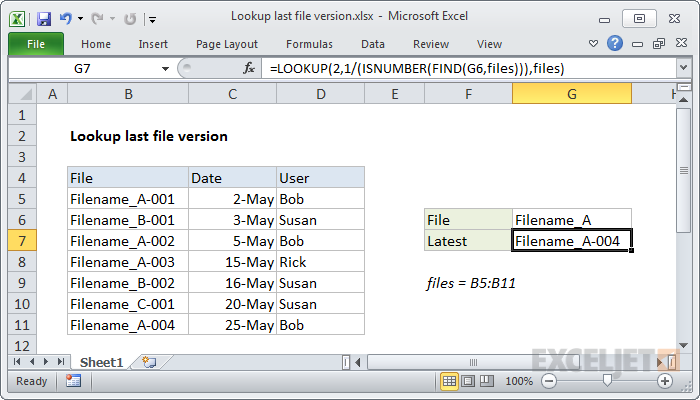Open the Review ribbon tab
Screen dimensions: 700x400
(431, 44)
